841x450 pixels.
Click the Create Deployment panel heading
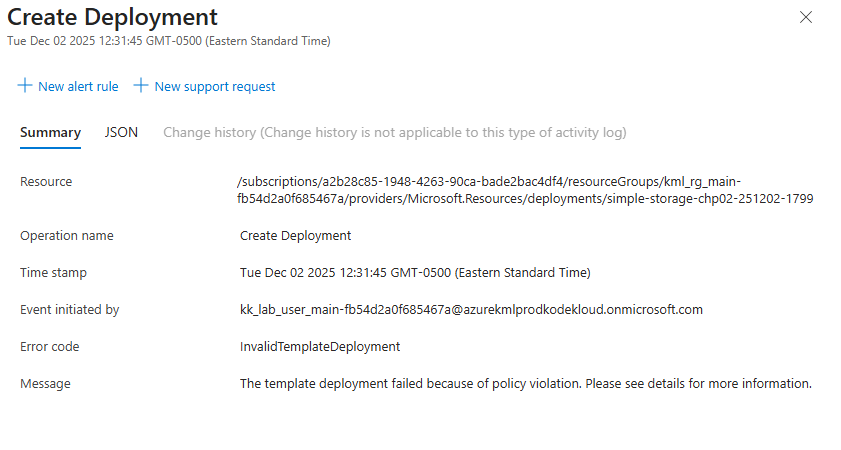point(112,17)
